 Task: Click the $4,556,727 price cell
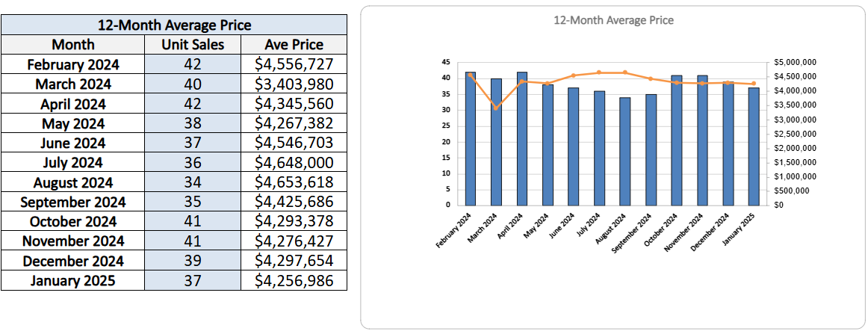[x=294, y=64]
